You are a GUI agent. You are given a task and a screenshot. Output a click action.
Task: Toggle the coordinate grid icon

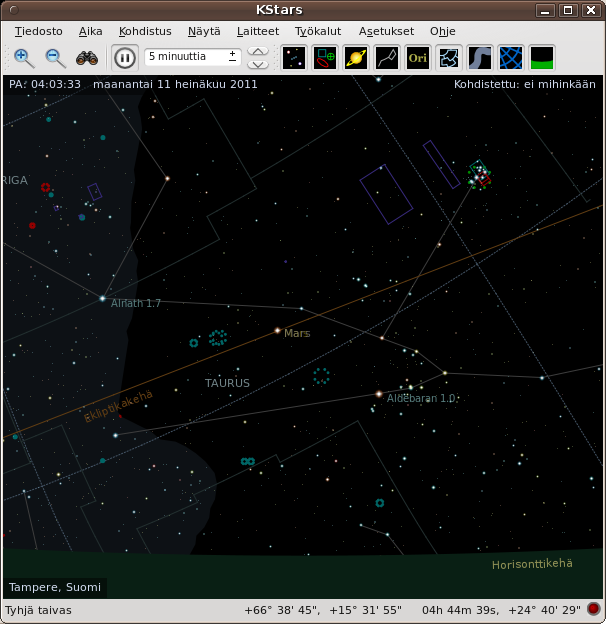pyautogui.click(x=511, y=58)
